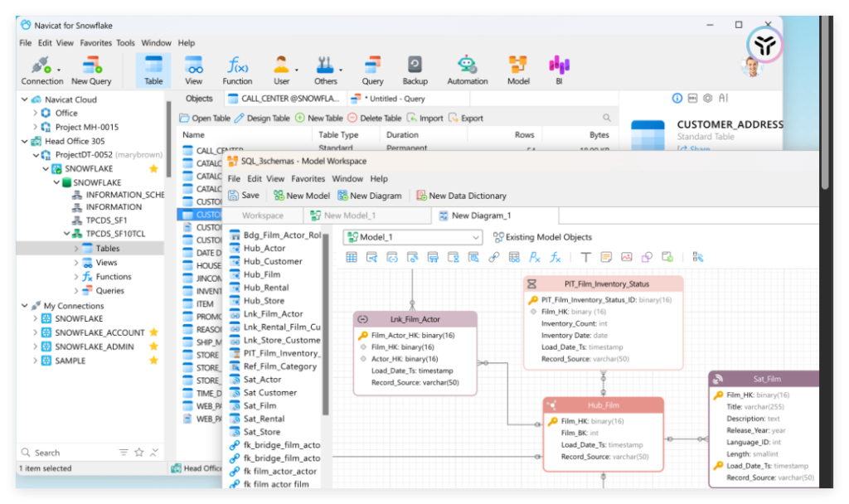
Task: Expand the Functions tree node
Action: 76,276
